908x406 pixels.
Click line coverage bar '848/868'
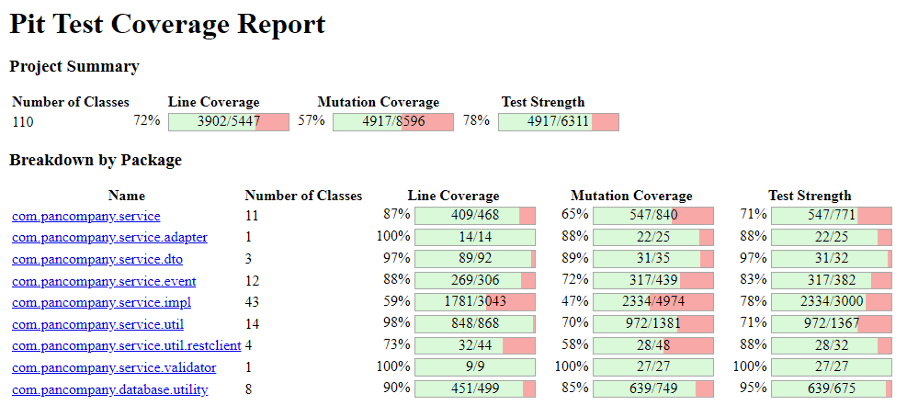click(475, 324)
